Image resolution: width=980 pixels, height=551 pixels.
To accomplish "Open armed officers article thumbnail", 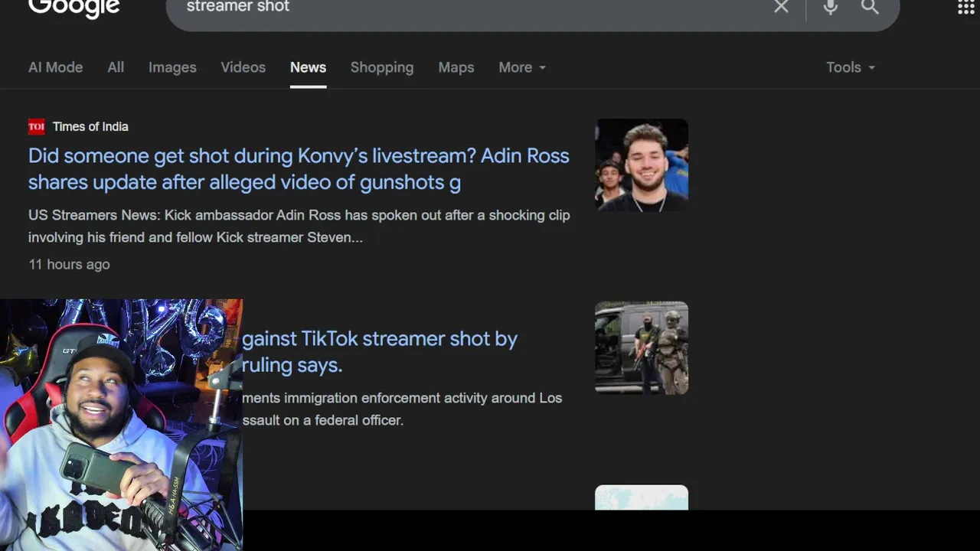I will click(642, 347).
